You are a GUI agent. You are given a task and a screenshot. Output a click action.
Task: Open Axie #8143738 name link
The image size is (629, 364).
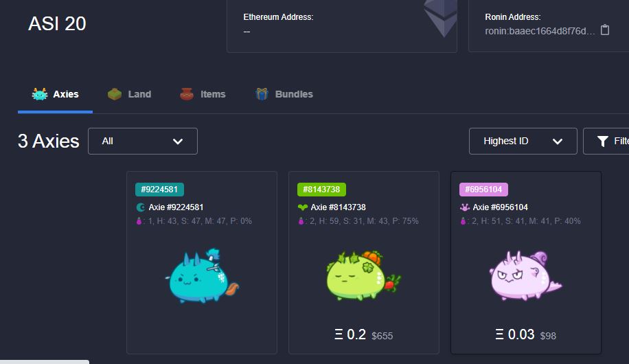click(x=338, y=207)
